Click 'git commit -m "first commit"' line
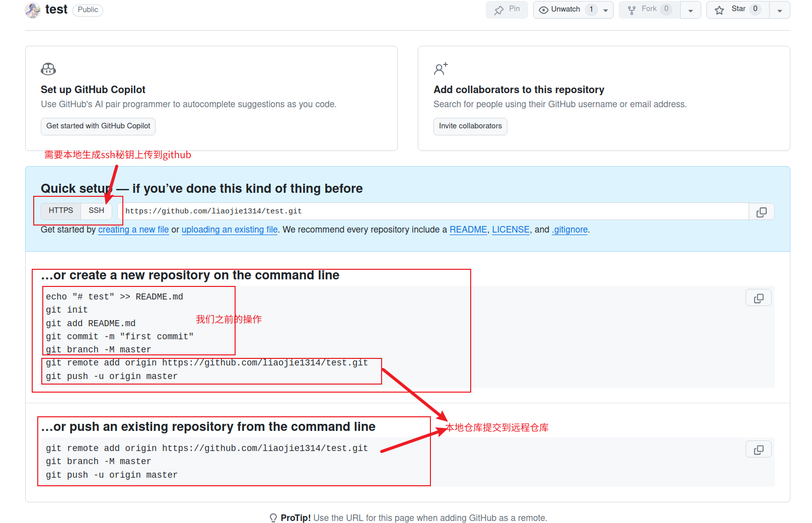 (120, 337)
